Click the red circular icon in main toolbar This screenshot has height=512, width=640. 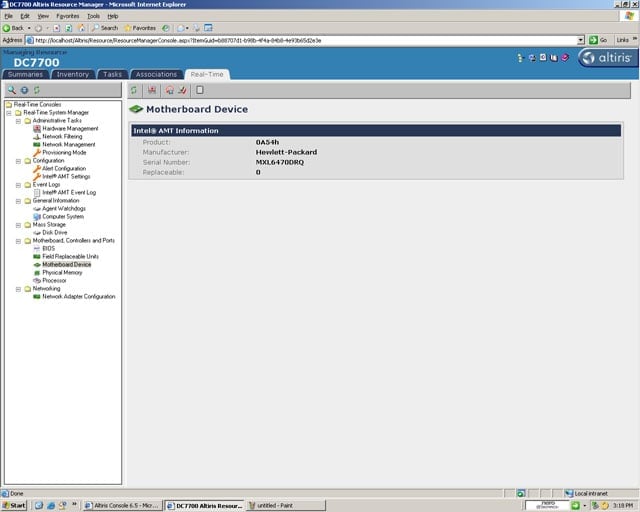(170, 90)
